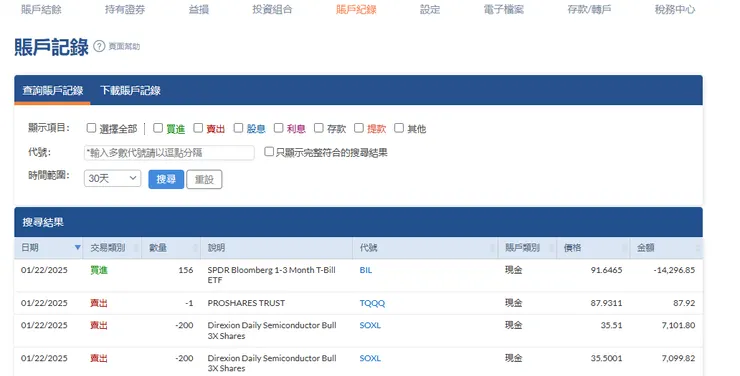Go to 電子檔案 navigation item
This screenshot has height=376, width=740.
504,9
